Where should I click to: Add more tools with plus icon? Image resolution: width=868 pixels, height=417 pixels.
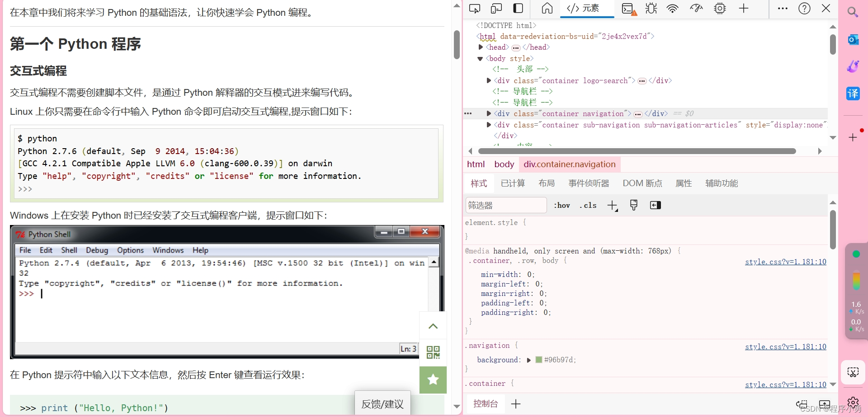coord(744,9)
